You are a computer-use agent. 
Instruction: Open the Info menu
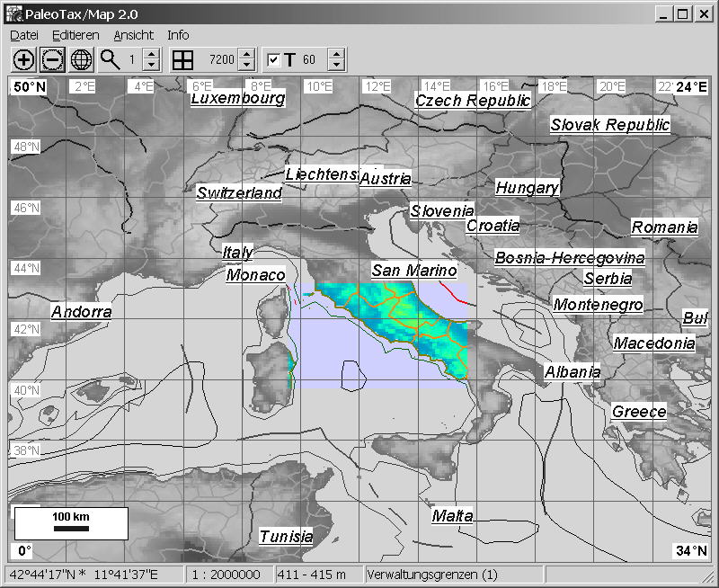178,35
